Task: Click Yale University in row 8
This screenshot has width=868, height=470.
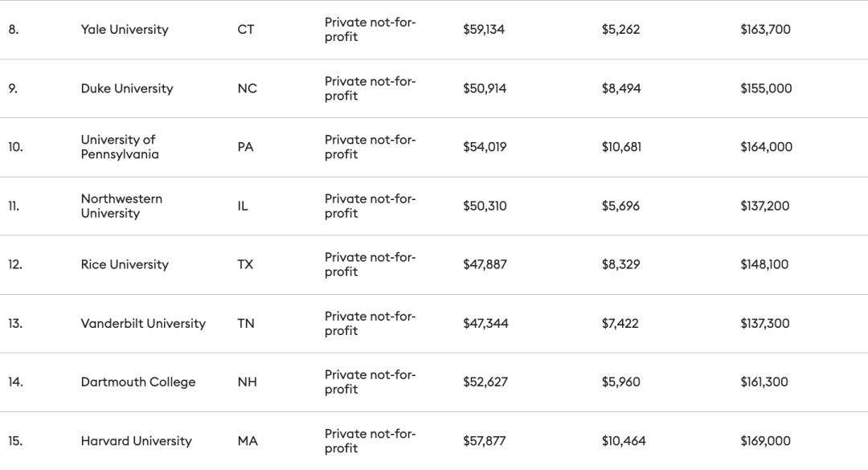Action: coord(125,30)
